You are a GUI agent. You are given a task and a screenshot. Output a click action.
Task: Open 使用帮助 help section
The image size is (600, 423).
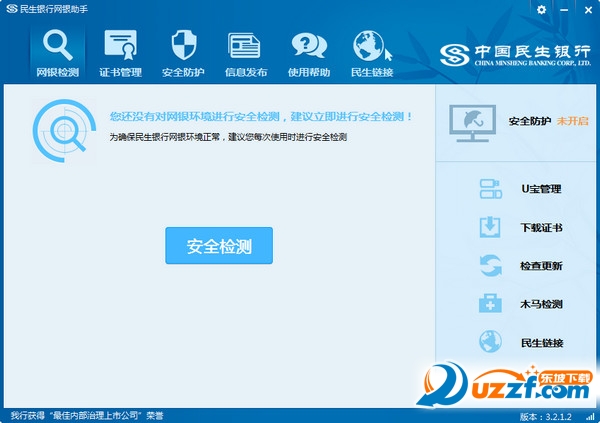click(309, 53)
